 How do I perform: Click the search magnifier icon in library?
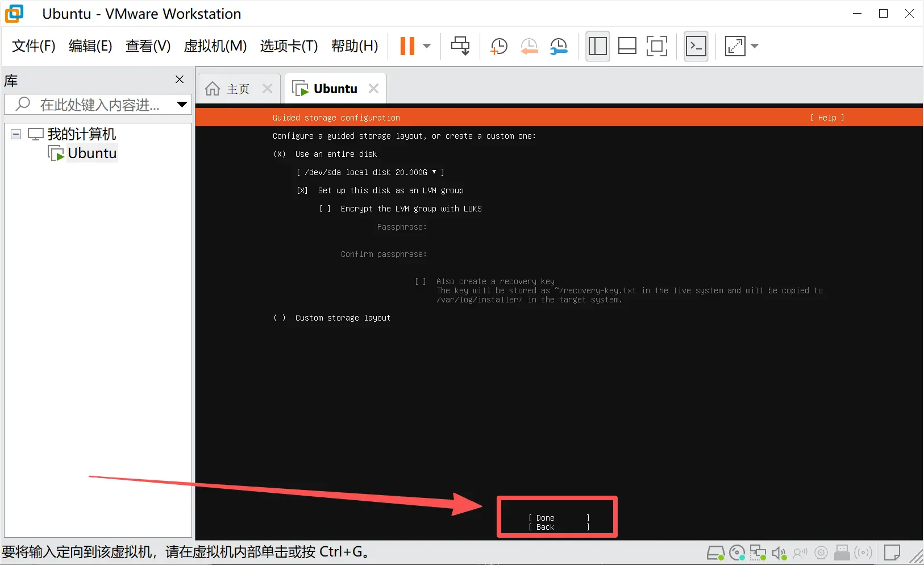(x=23, y=104)
